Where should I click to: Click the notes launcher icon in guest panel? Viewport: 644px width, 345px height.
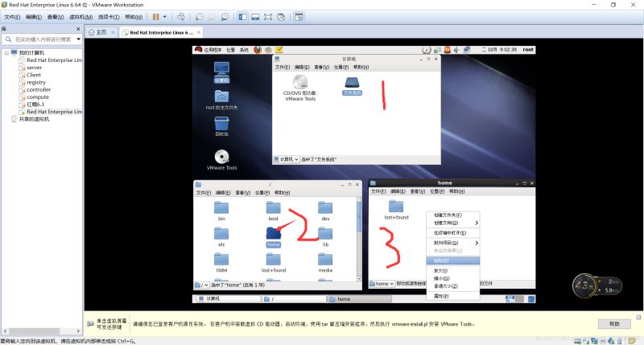(x=279, y=50)
